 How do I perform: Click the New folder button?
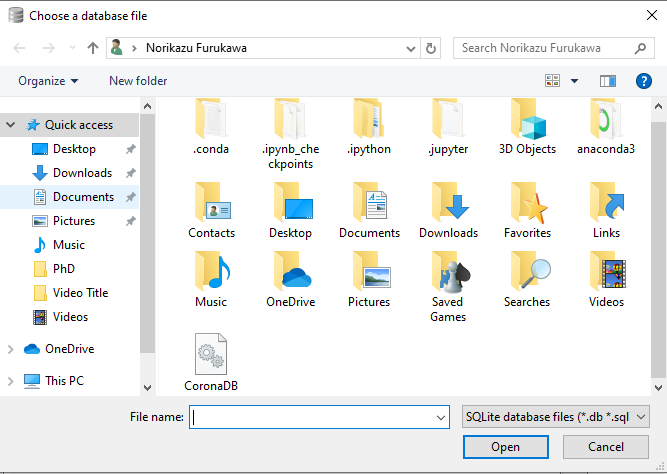pos(138,81)
